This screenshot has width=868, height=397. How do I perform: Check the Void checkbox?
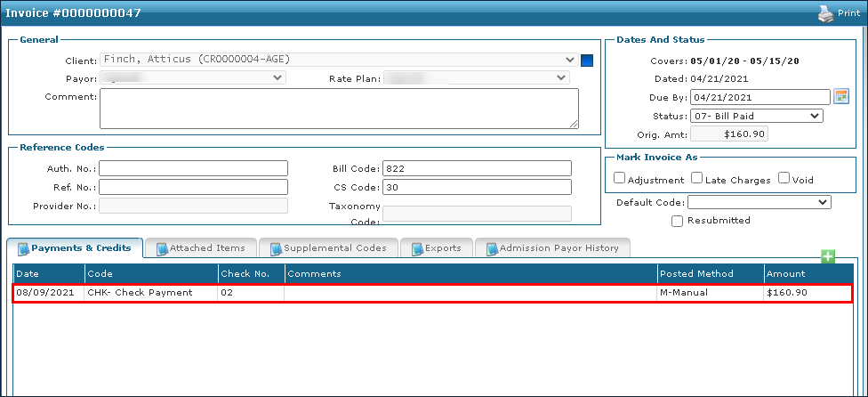[x=784, y=178]
